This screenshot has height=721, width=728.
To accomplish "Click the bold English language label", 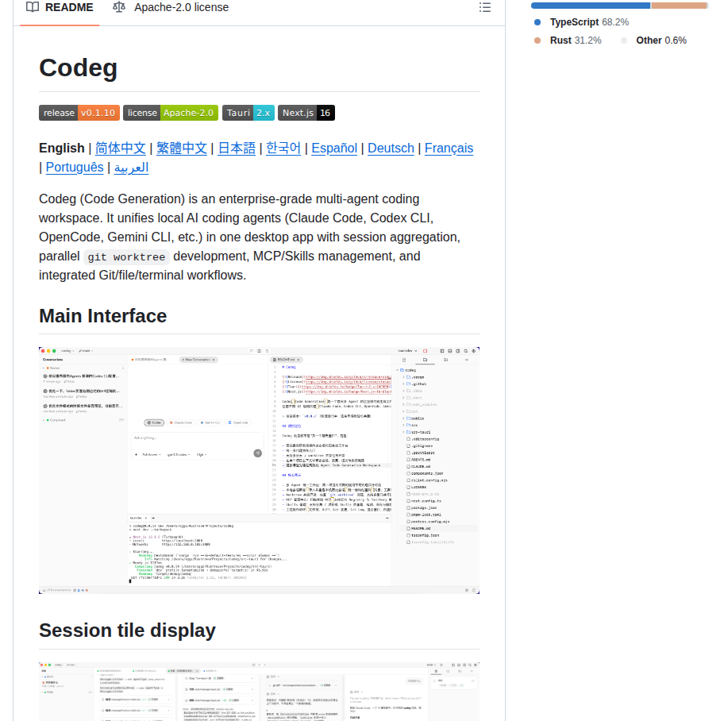I will 62,148.
